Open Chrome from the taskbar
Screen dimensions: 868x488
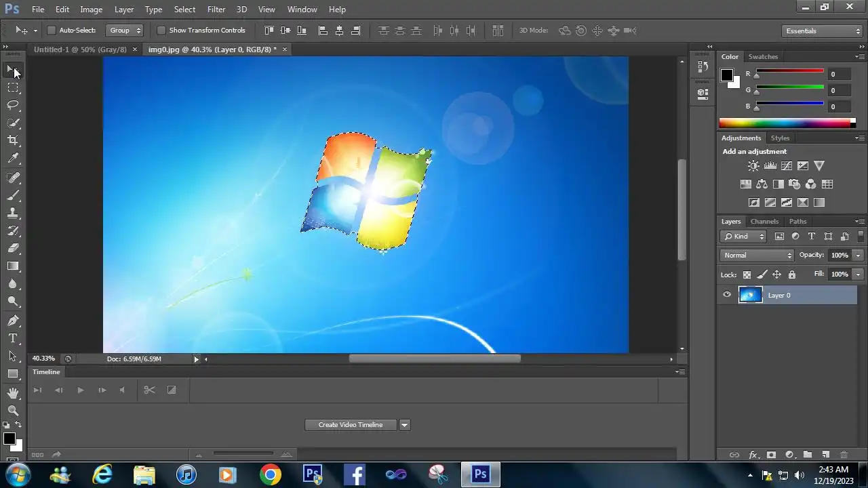point(270,474)
